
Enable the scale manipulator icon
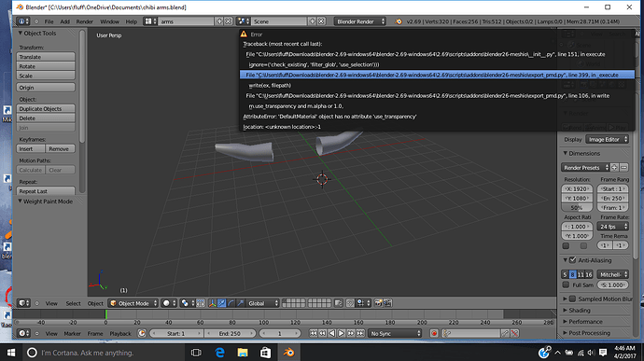[240, 303]
